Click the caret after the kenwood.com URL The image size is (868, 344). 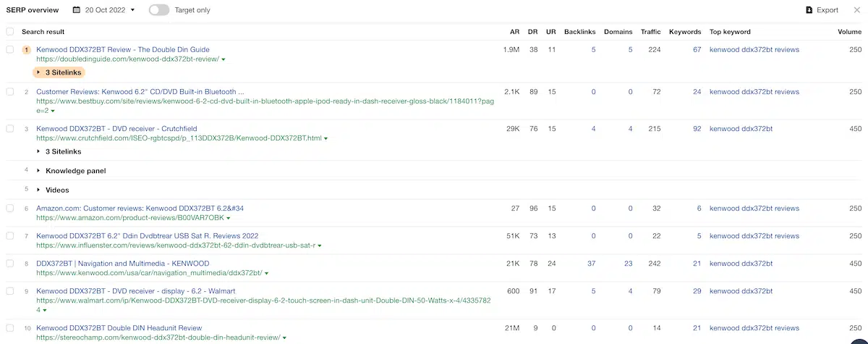click(266, 274)
